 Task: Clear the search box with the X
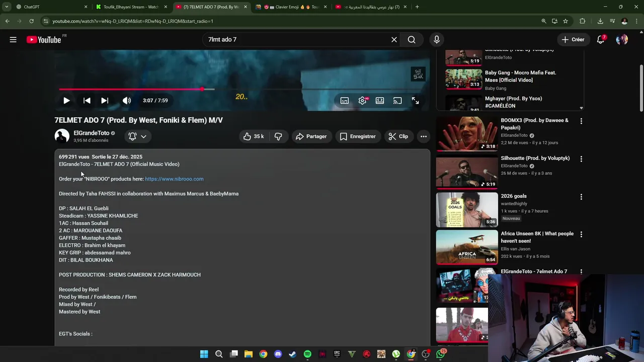pos(394,40)
